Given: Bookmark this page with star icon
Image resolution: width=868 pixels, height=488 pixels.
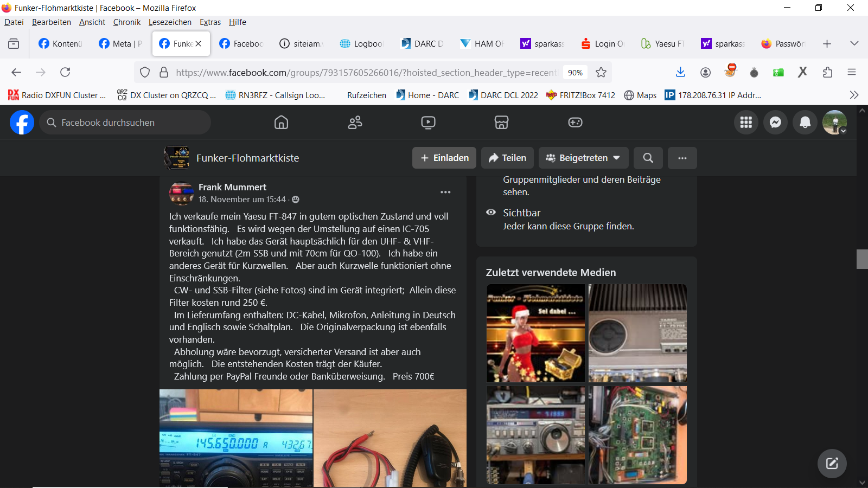Looking at the screenshot, I should click(x=601, y=72).
